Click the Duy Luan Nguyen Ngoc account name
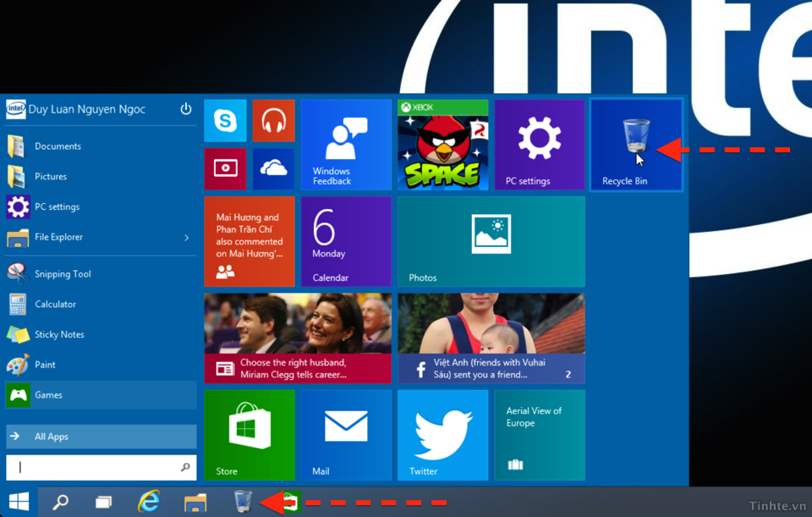 click(x=86, y=109)
